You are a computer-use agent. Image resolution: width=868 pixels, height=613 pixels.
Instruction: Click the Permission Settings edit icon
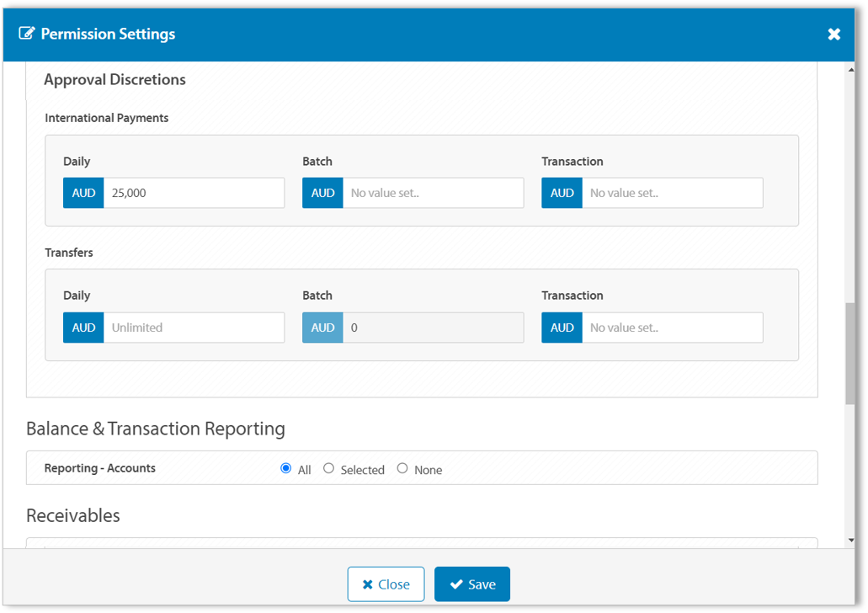coord(27,34)
